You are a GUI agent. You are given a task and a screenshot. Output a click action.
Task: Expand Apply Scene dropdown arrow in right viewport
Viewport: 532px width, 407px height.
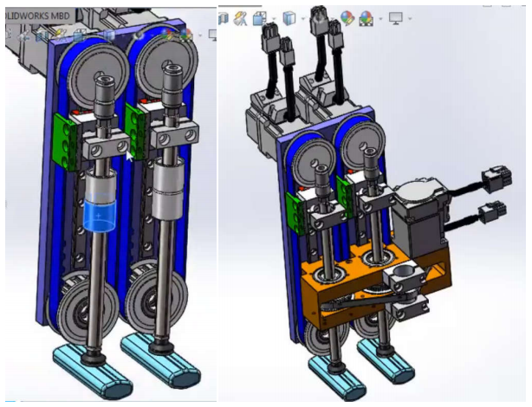click(381, 18)
